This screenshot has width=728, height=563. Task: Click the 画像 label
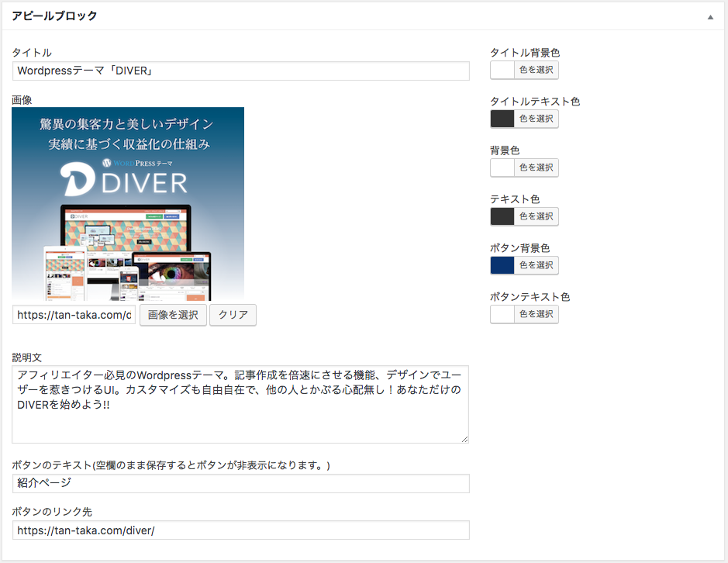[x=22, y=100]
